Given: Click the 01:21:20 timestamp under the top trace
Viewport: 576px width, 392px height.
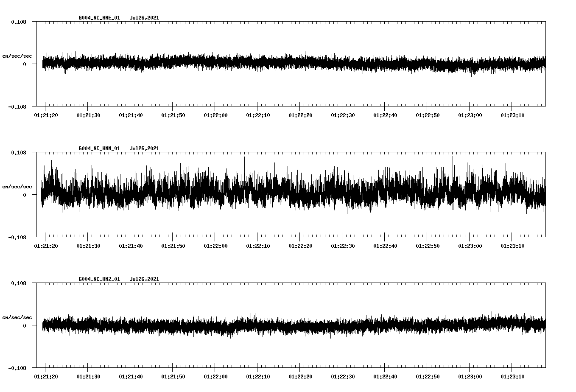Looking at the screenshot, I should coord(45,114).
